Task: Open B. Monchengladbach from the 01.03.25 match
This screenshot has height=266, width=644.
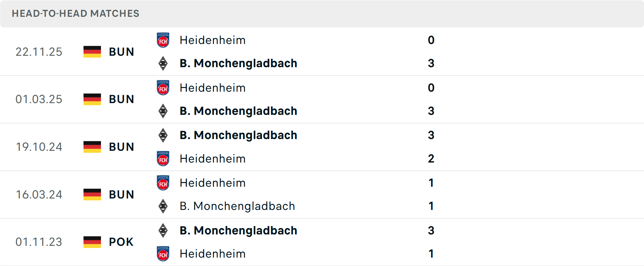Action: pyautogui.click(x=238, y=111)
